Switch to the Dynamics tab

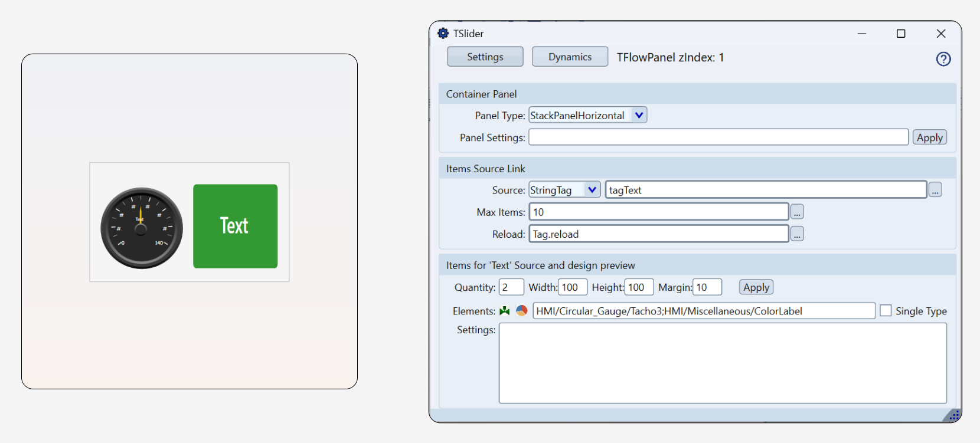click(570, 57)
